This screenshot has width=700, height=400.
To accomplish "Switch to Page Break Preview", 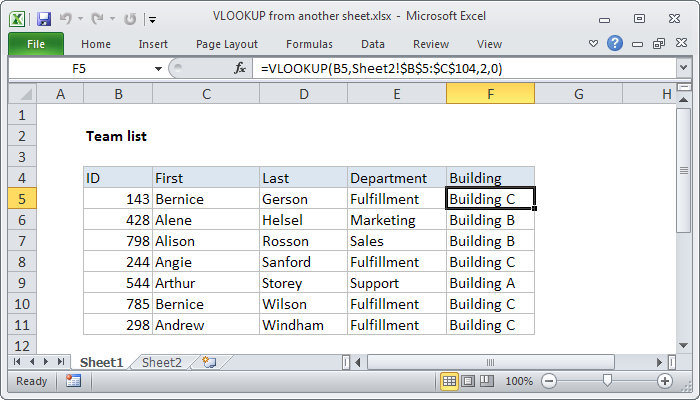I will [x=487, y=381].
